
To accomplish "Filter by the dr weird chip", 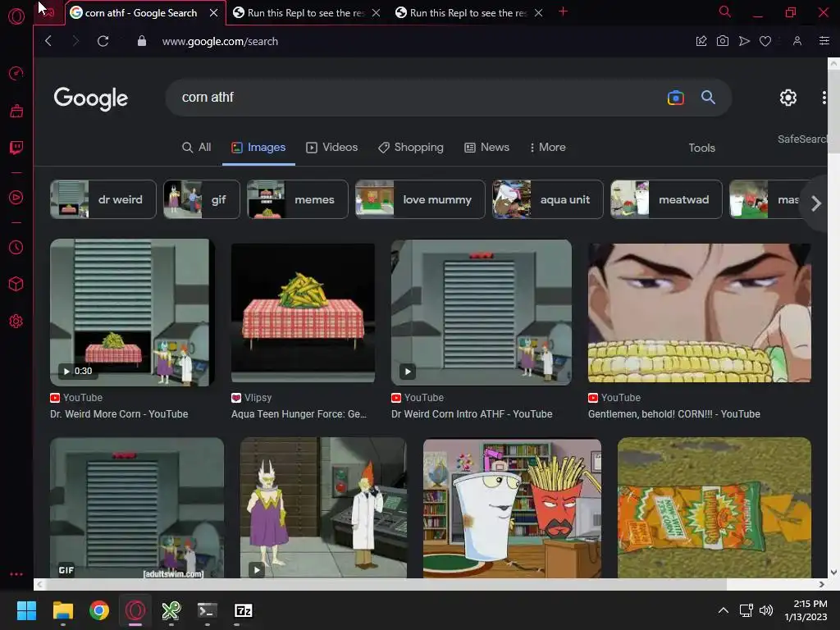I will (x=103, y=199).
